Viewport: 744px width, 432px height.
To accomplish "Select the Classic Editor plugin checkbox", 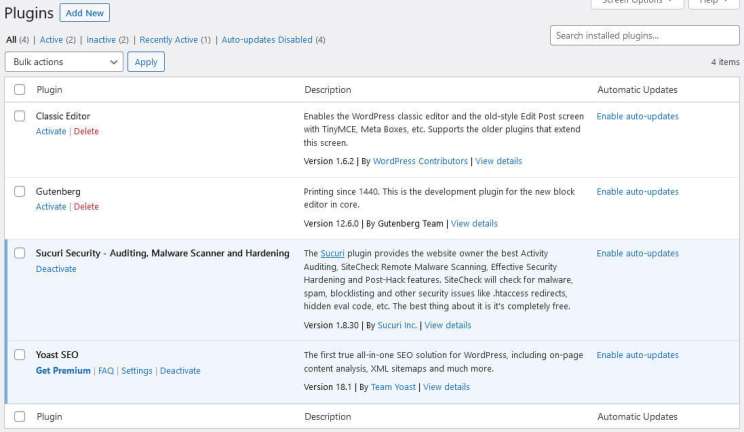I will [x=19, y=116].
